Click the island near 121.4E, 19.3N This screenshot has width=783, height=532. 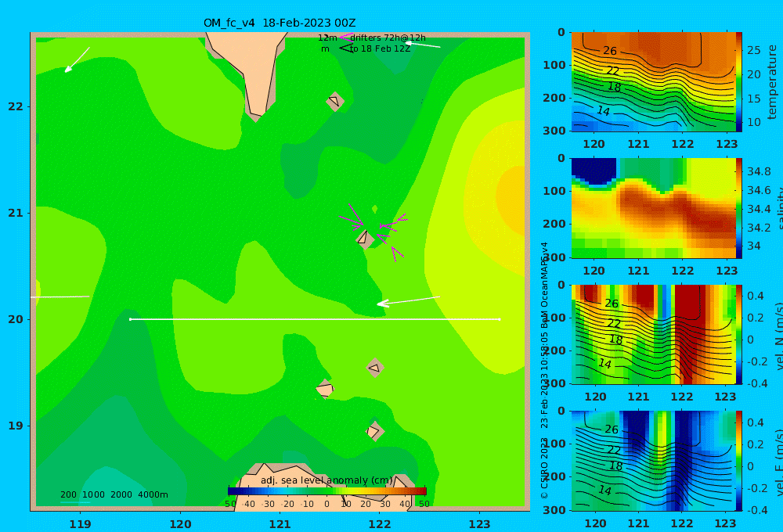pos(325,389)
